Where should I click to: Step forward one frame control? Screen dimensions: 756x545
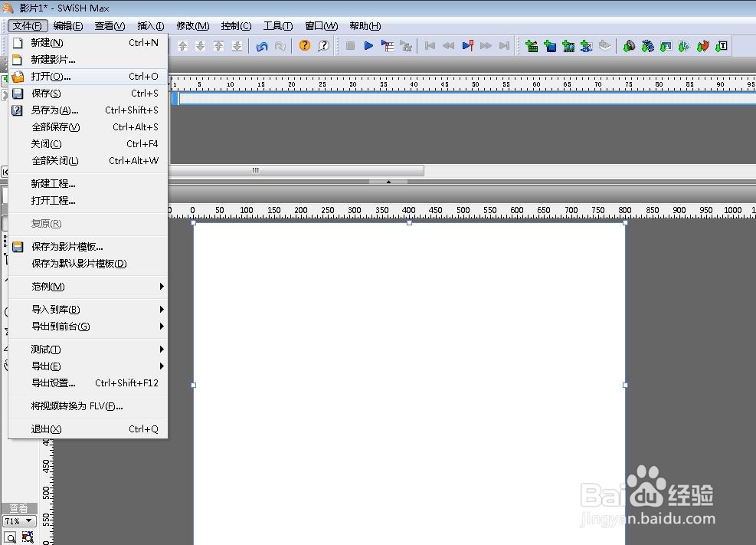click(x=486, y=46)
